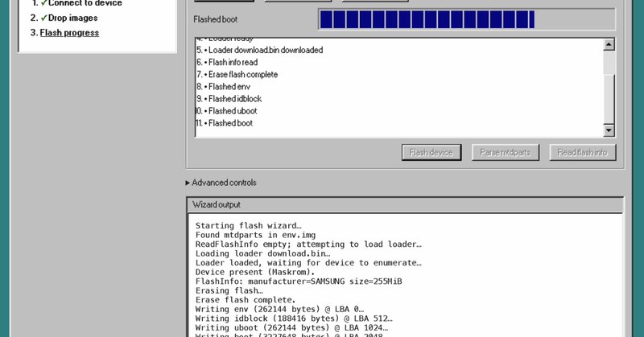Open the Drop images step
This screenshot has width=644, height=337.
pos(72,18)
